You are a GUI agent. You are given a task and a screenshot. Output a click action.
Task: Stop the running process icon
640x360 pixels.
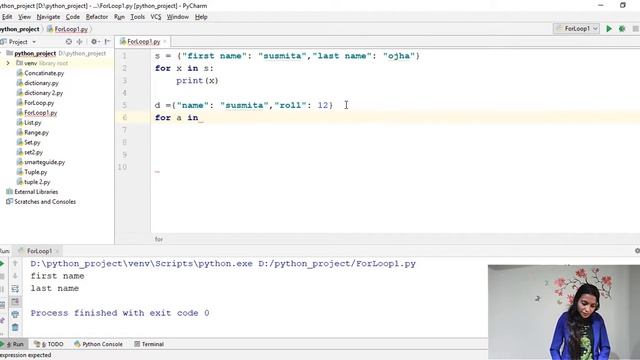point(2,276)
